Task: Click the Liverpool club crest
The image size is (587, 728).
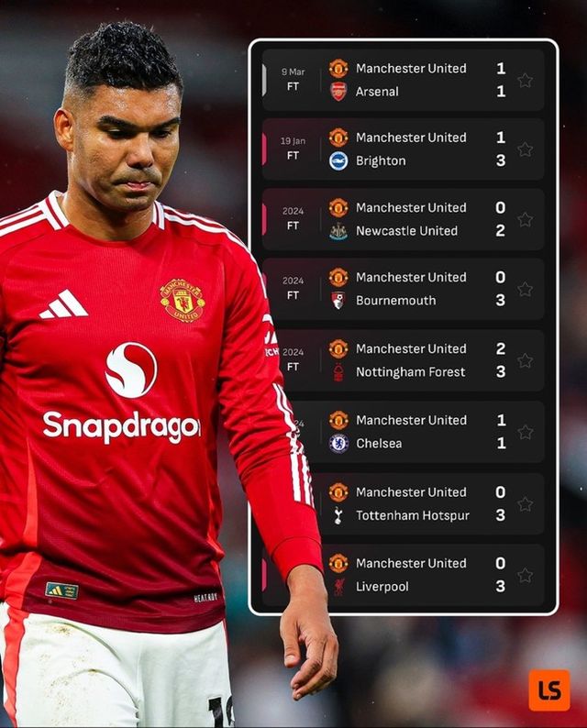Action: tap(338, 587)
